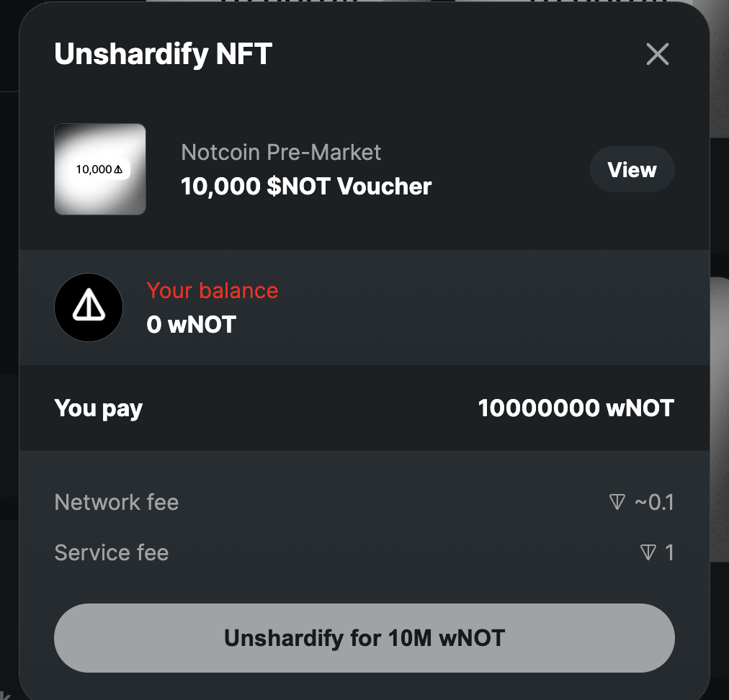The height and width of the screenshot is (700, 729).
Task: Open the 10,000 $NOT Voucher thumbnail
Action: point(100,169)
